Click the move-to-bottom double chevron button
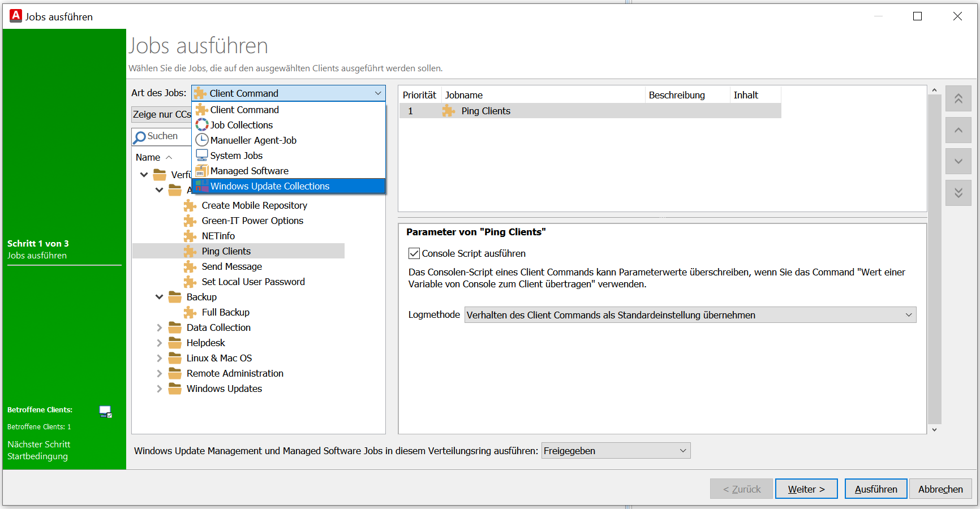Viewport: 980px width, 509px height. pyautogui.click(x=958, y=193)
